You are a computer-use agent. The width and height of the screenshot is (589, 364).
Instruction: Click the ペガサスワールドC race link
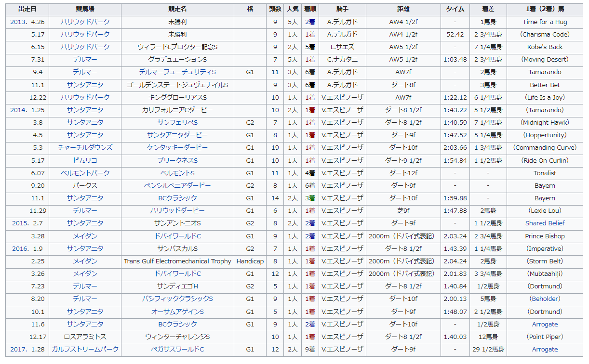[x=177, y=349]
